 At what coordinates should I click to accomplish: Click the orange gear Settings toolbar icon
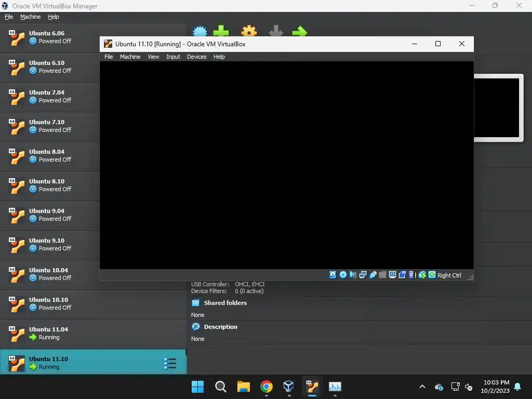(249, 31)
